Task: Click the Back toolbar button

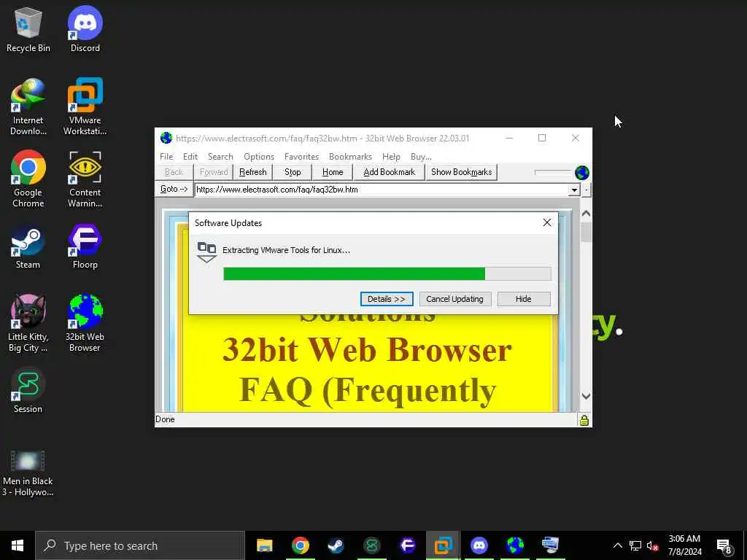Action: pos(174,172)
